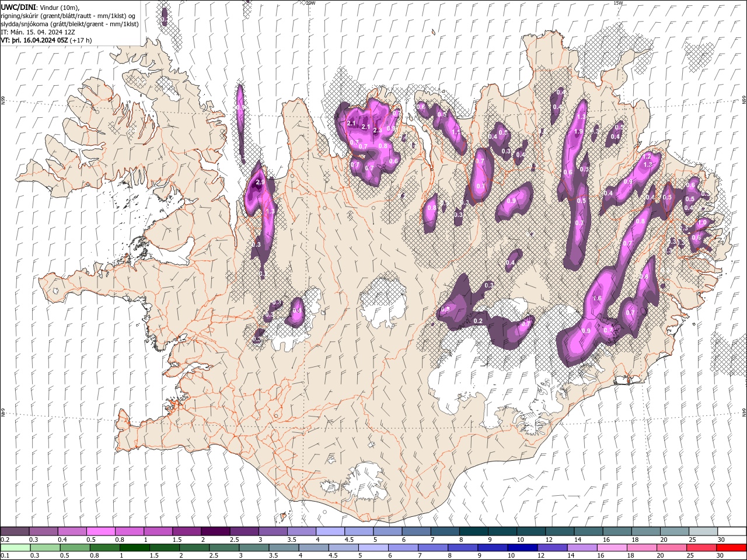This screenshot has height=560, width=747.
Task: Pick the white swatch at 30 in upper scale
Action: point(731,531)
